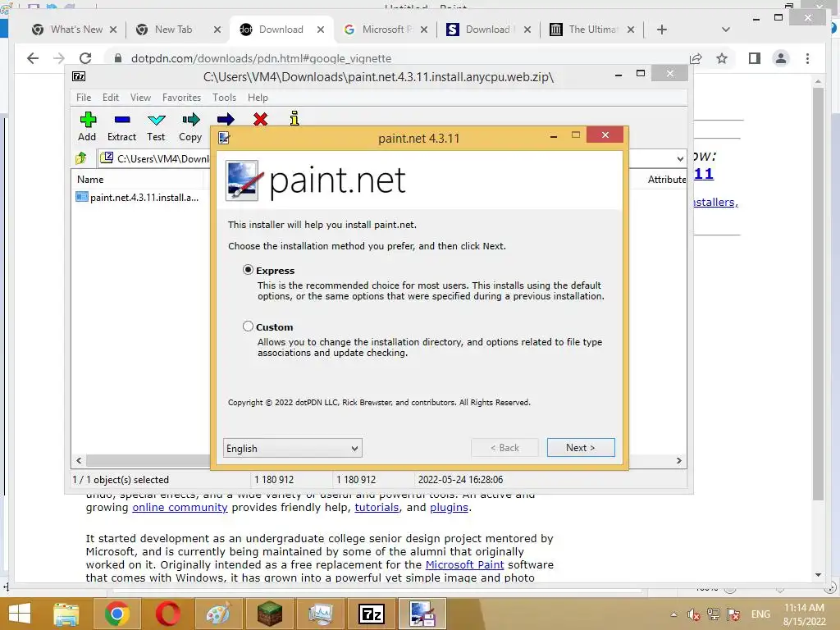The width and height of the screenshot is (840, 630).
Task: Open Chrome from the taskbar
Action: 116,614
